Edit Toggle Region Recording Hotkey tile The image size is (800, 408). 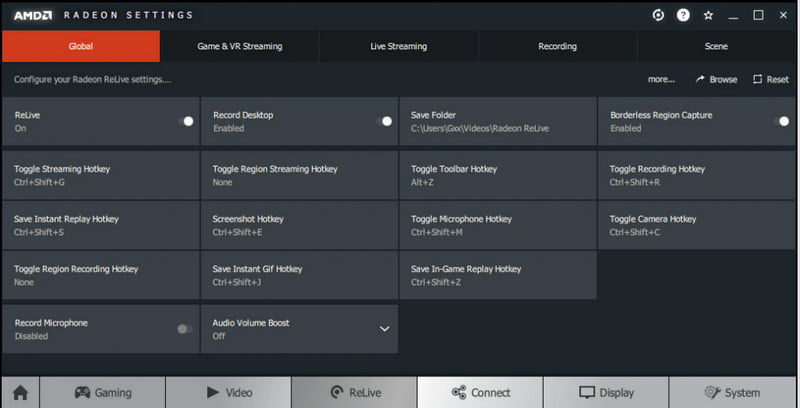pos(101,275)
